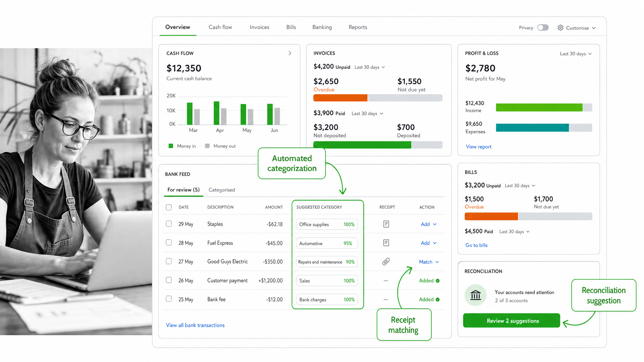Expand the Customise dropdown arrow
644x362 pixels.
click(594, 28)
